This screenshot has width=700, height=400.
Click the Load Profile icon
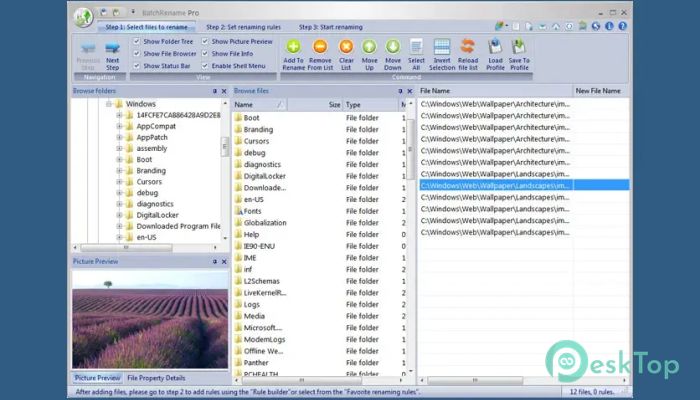(x=495, y=47)
